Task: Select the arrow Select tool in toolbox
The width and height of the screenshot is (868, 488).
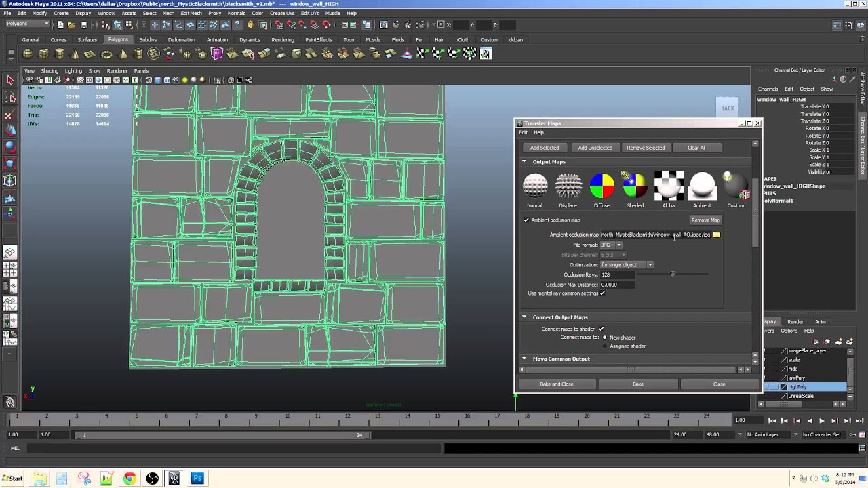Action: coord(10,81)
